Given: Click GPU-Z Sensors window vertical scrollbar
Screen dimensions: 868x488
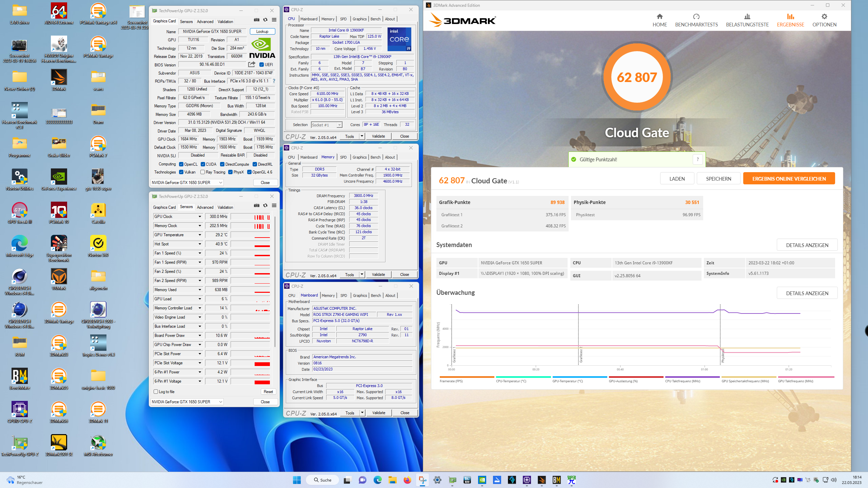Looking at the screenshot, I should pos(274,281).
